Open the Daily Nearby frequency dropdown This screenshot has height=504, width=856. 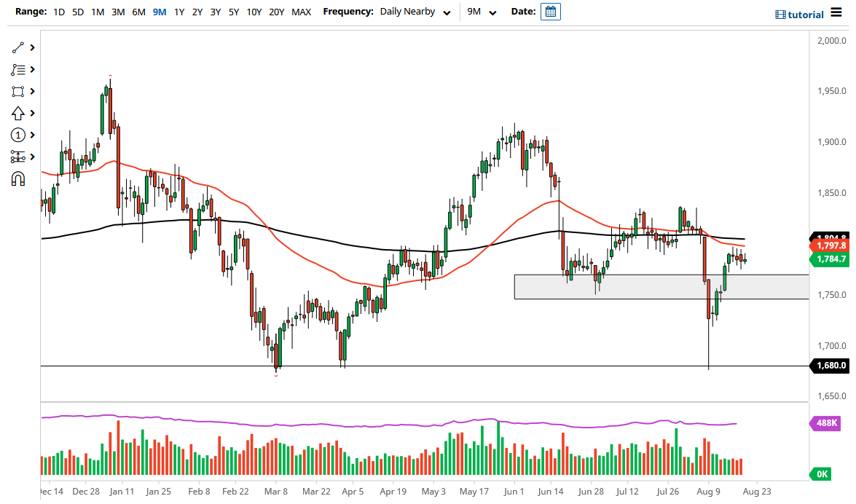tap(415, 12)
